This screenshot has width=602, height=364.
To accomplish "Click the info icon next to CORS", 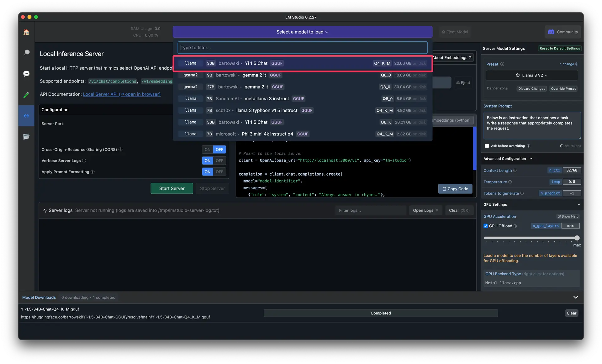I will click(x=120, y=150).
